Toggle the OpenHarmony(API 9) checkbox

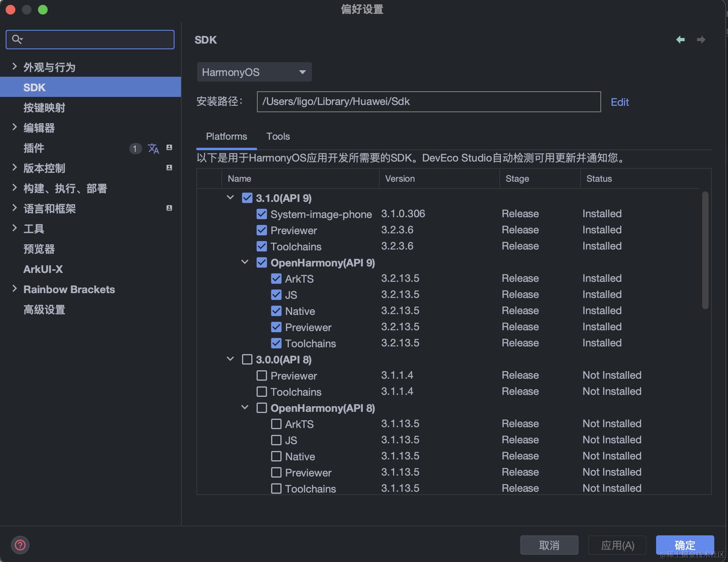coord(262,262)
